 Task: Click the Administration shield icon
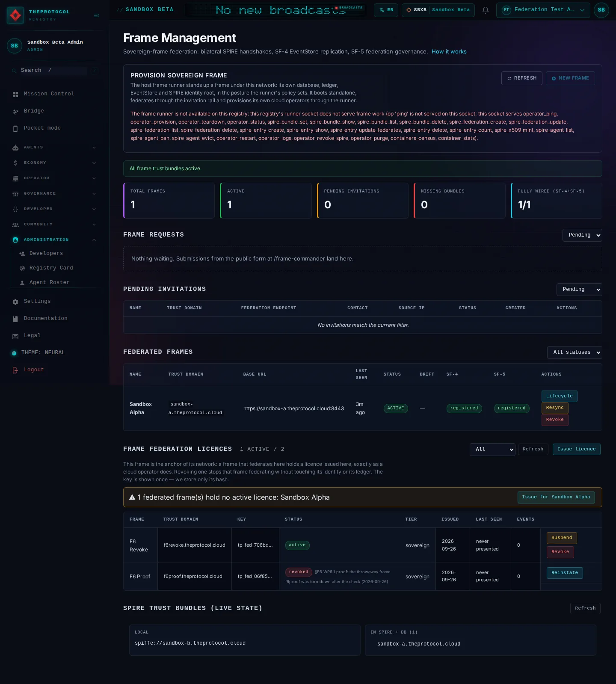15,240
